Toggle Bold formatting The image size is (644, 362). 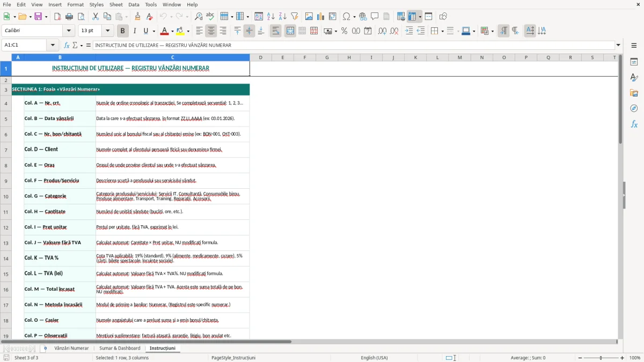(x=123, y=31)
